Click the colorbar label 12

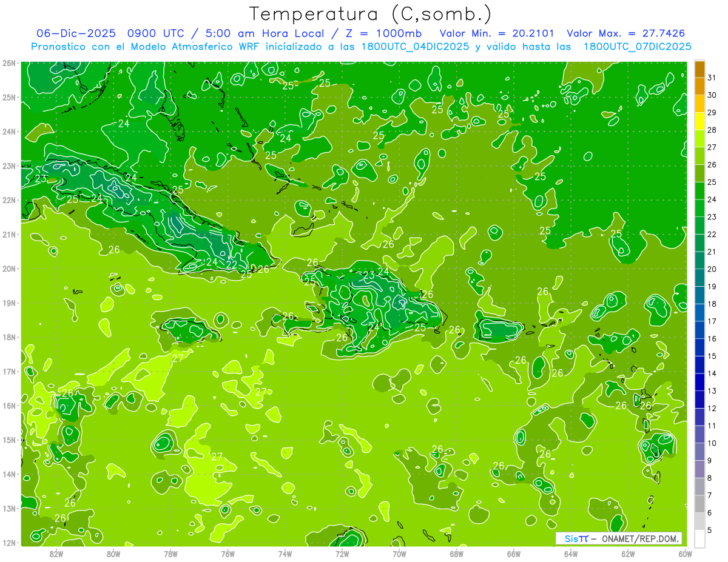pyautogui.click(x=712, y=408)
